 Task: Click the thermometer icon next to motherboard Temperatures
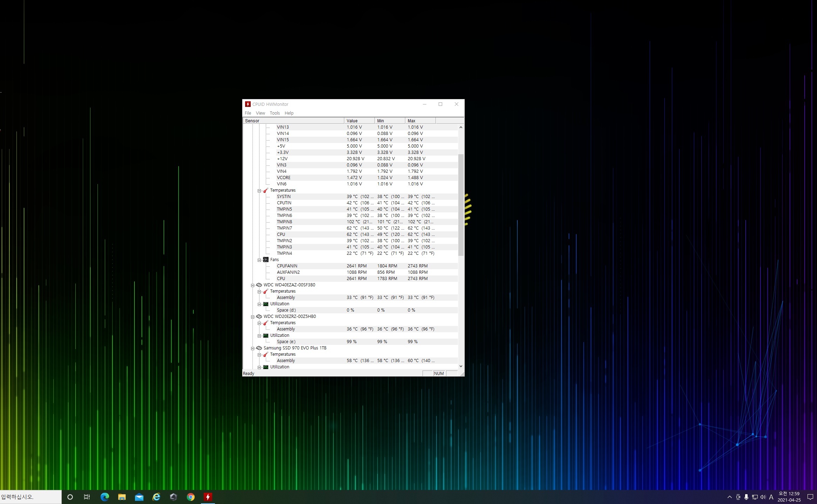pyautogui.click(x=265, y=190)
